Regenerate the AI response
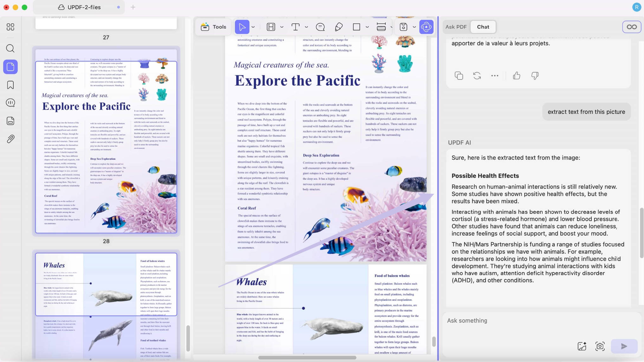This screenshot has height=362, width=644. click(x=477, y=76)
